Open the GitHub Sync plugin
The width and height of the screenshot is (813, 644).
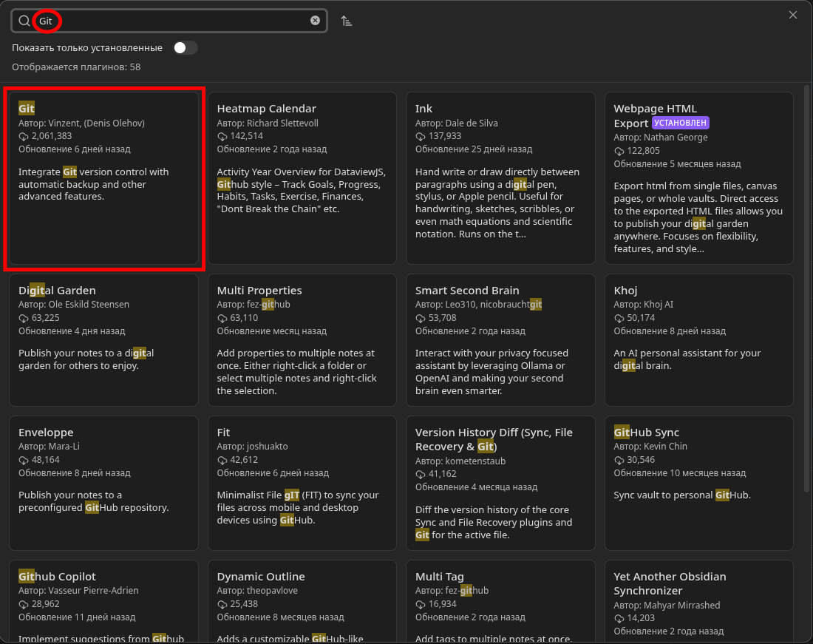(x=698, y=482)
